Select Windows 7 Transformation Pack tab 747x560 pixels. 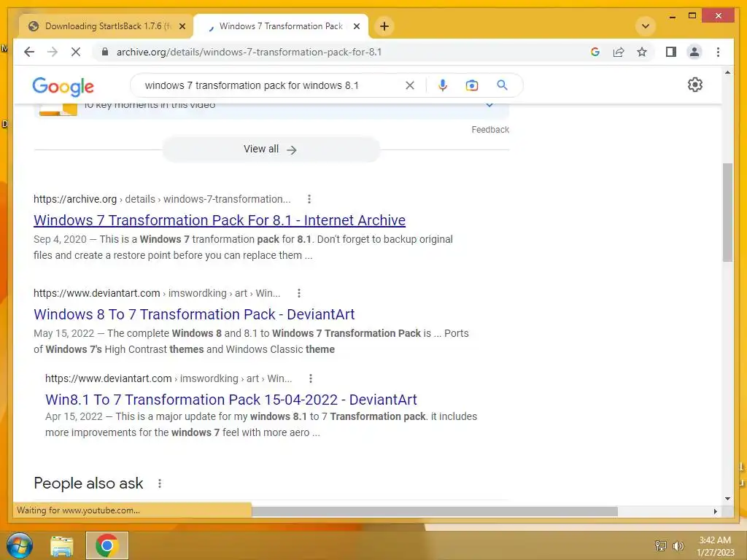pos(281,26)
